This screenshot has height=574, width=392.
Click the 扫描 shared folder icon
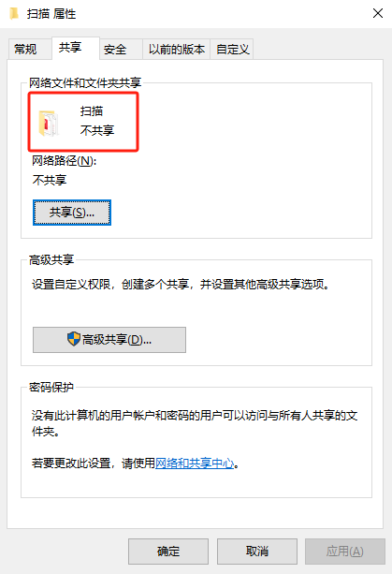tap(49, 124)
